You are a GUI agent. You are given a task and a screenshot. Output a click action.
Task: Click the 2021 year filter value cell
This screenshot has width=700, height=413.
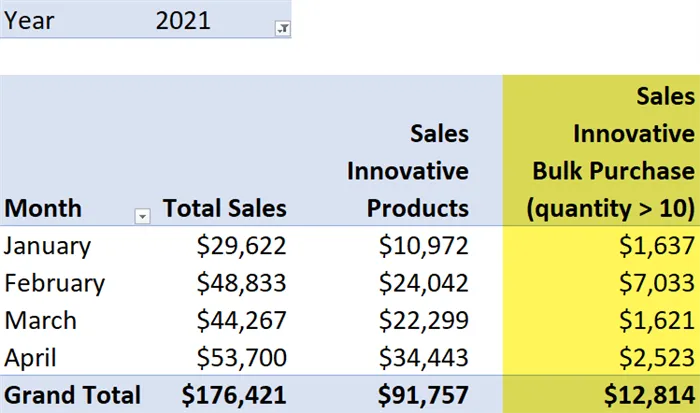(183, 20)
